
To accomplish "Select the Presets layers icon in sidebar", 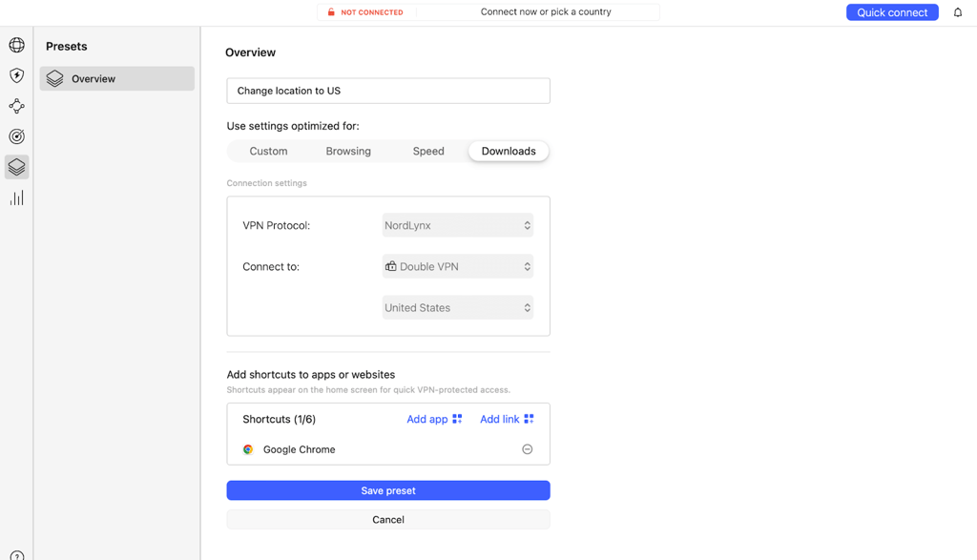I will tap(17, 167).
